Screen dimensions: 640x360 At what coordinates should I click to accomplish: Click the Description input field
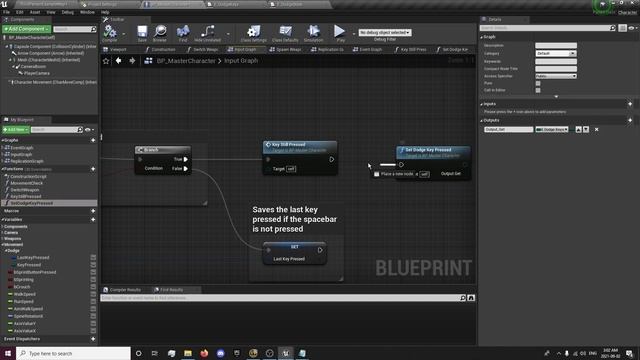556,45
